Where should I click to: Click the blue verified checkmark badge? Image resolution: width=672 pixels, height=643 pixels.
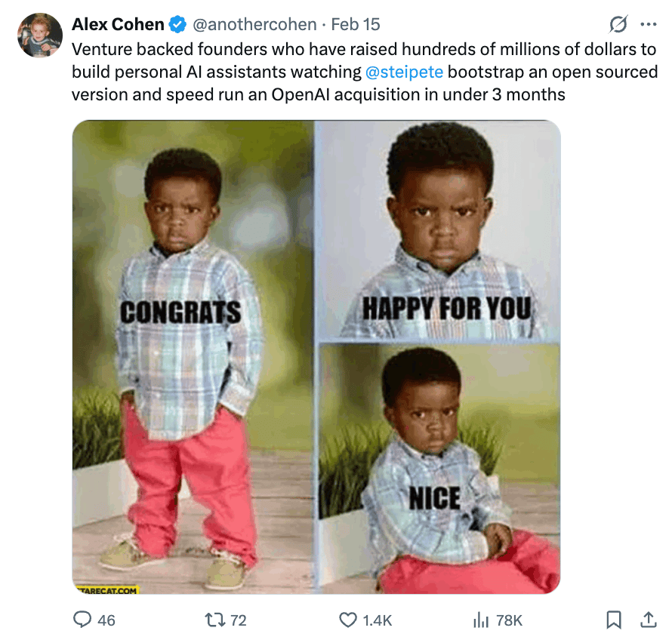click(177, 25)
